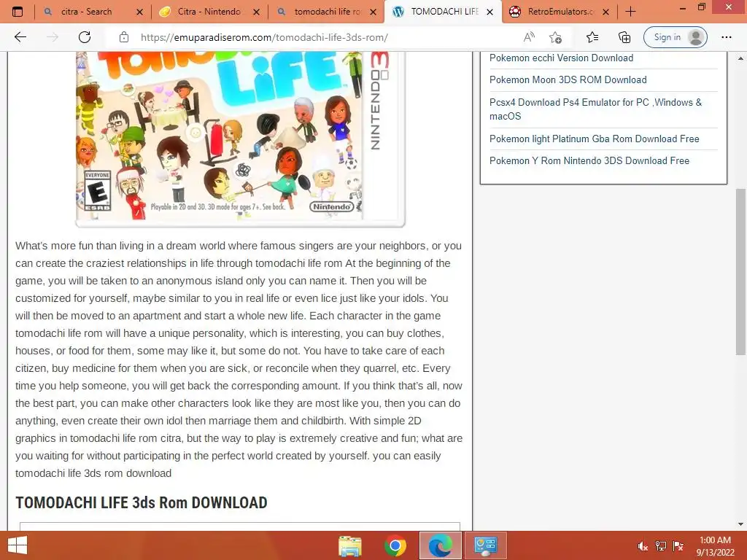Open the tab actions menu
The height and width of the screenshot is (560, 747).
click(x=18, y=12)
